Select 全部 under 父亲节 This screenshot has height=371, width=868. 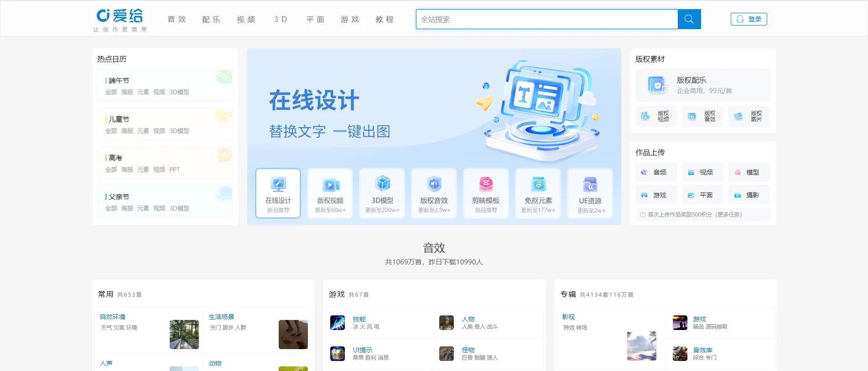tap(111, 208)
